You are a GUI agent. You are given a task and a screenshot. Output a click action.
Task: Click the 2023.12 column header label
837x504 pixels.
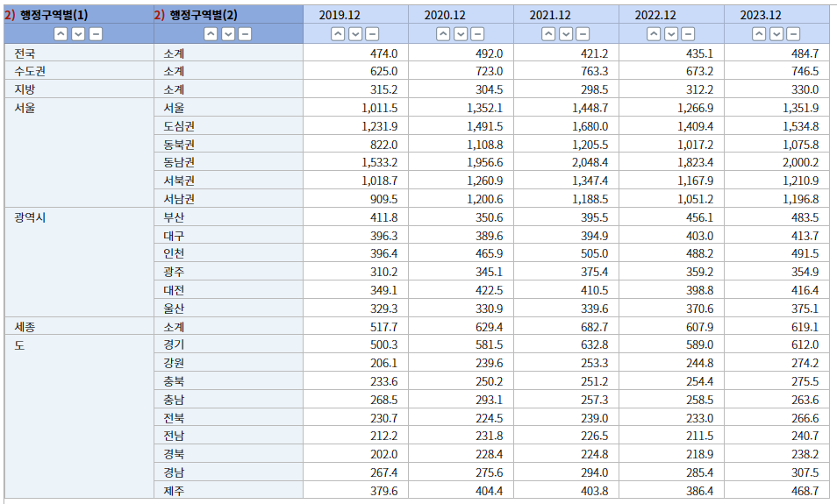(761, 16)
